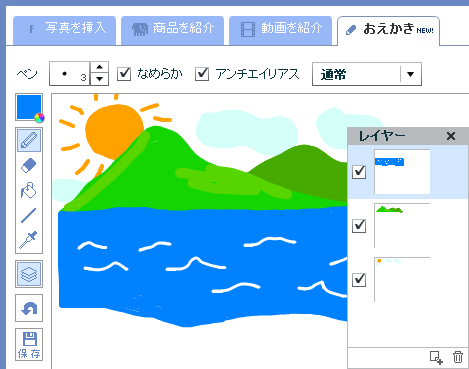
Task: Switch to the 商品を紹介 tab
Action: click(x=172, y=30)
